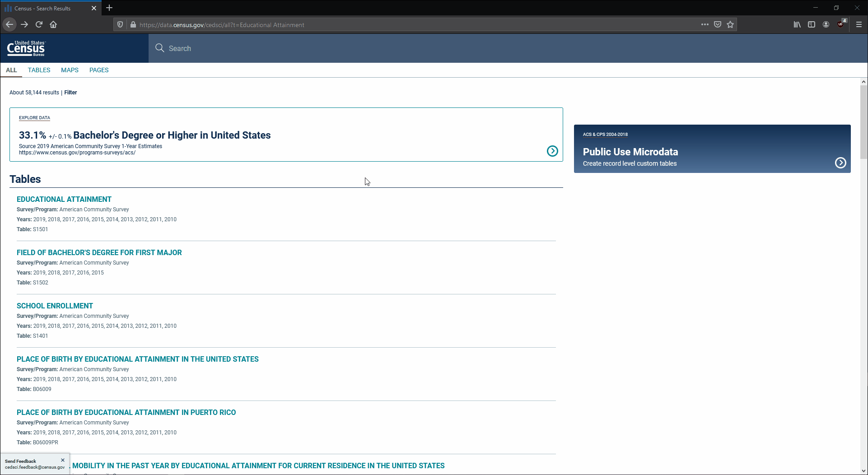868x475 pixels.
Task: Open SCHOOL ENROLLMENT table link
Action: tap(55, 306)
